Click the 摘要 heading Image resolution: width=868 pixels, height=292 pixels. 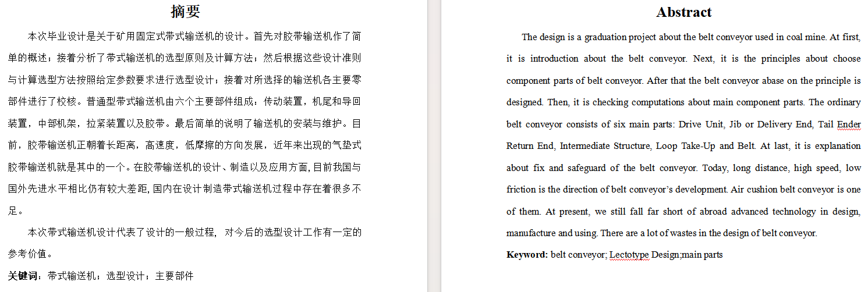[185, 11]
